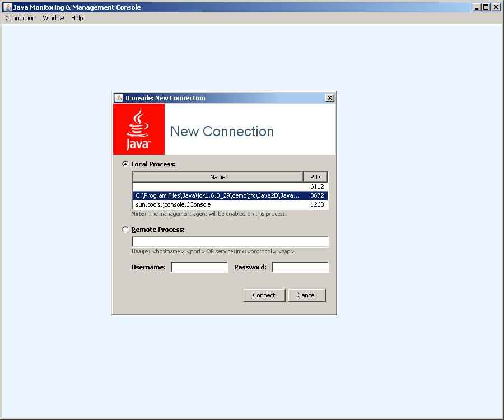
Task: Select the Remote Process radio button
Action: [125, 229]
